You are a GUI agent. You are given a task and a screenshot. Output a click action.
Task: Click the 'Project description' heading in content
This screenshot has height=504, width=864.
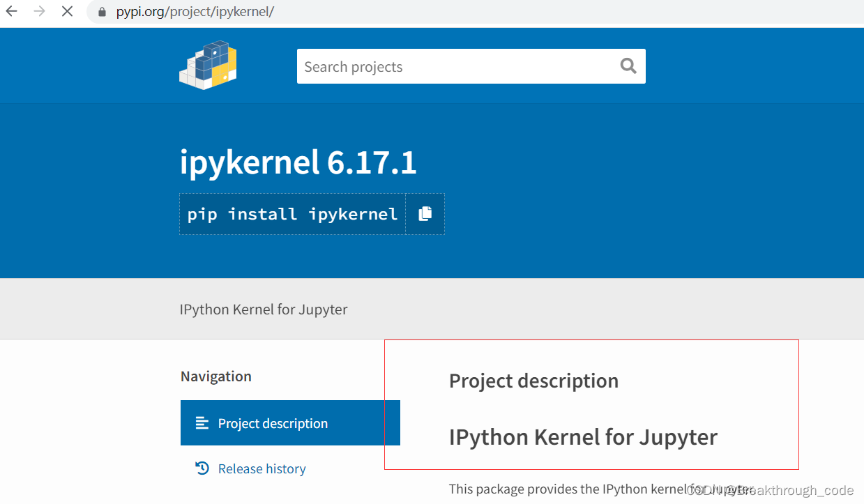point(533,381)
